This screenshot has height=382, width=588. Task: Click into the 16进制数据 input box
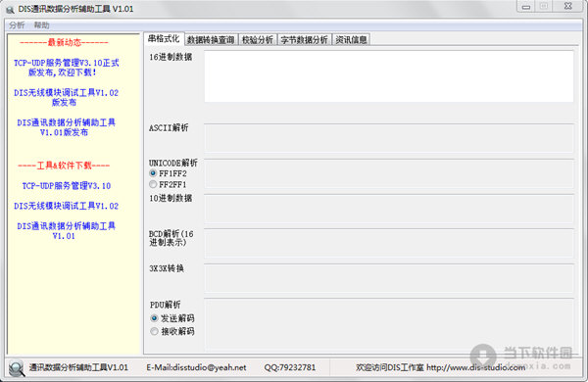tap(389, 76)
